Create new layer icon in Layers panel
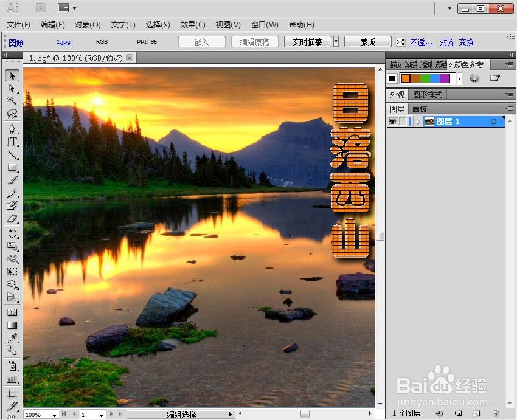Image resolution: width=517 pixels, height=420 pixels. (476, 413)
